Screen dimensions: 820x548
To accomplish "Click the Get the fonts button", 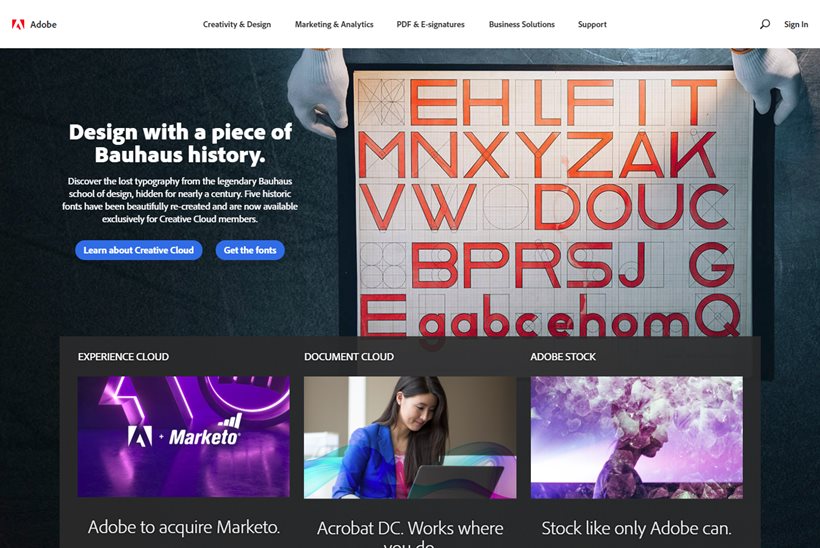I will pos(250,250).
